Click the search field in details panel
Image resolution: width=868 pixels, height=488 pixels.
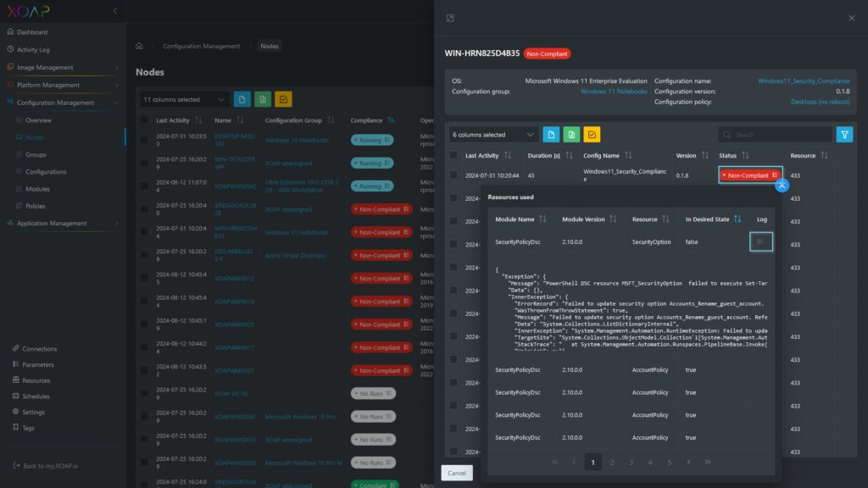coord(775,135)
